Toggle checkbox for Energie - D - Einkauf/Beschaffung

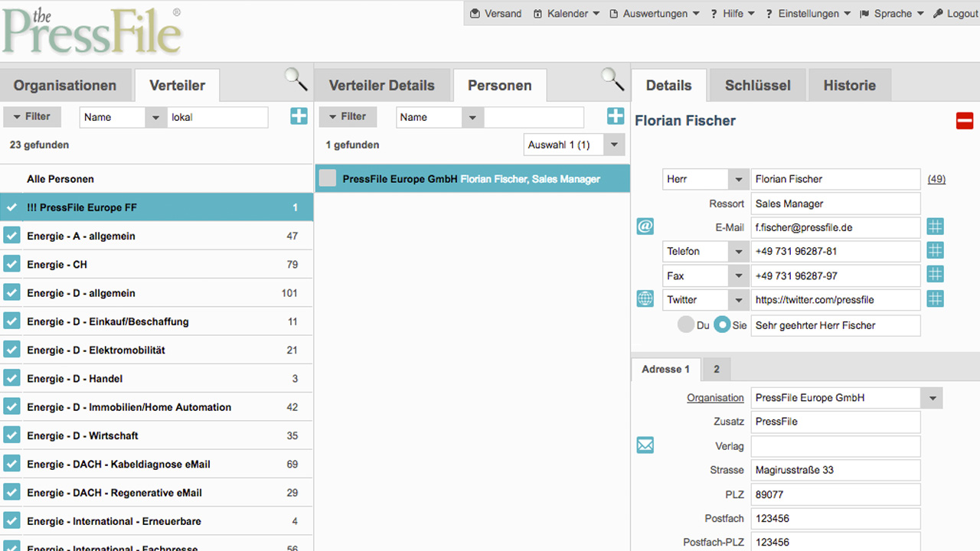(11, 321)
